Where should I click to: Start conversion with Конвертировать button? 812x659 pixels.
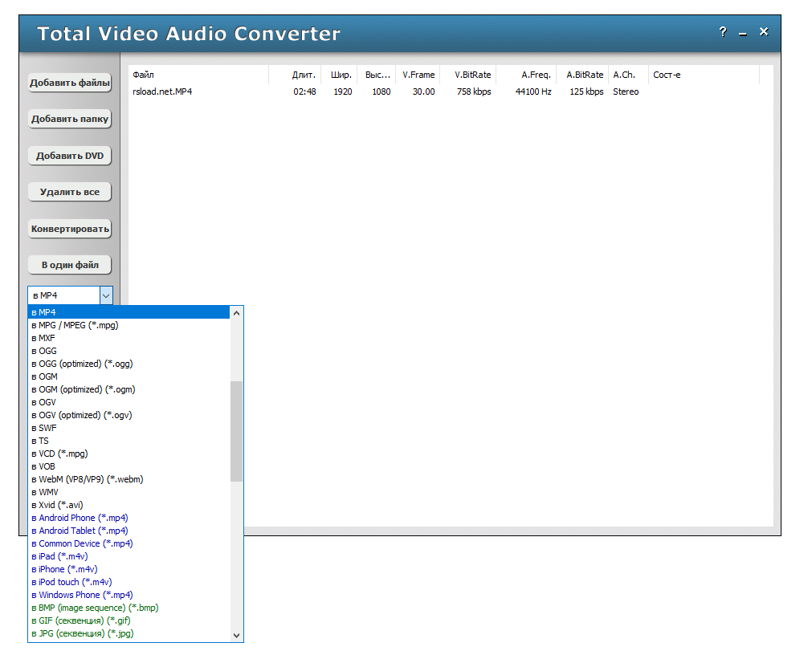coord(70,229)
